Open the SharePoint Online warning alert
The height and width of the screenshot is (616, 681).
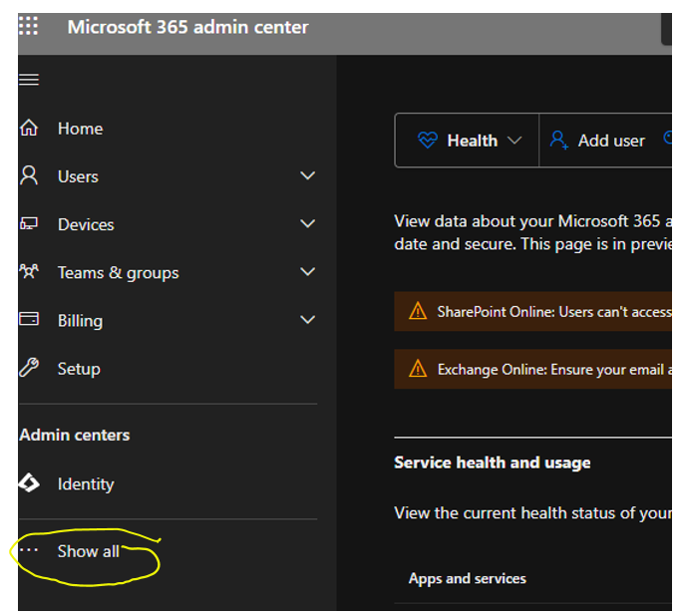tap(532, 312)
